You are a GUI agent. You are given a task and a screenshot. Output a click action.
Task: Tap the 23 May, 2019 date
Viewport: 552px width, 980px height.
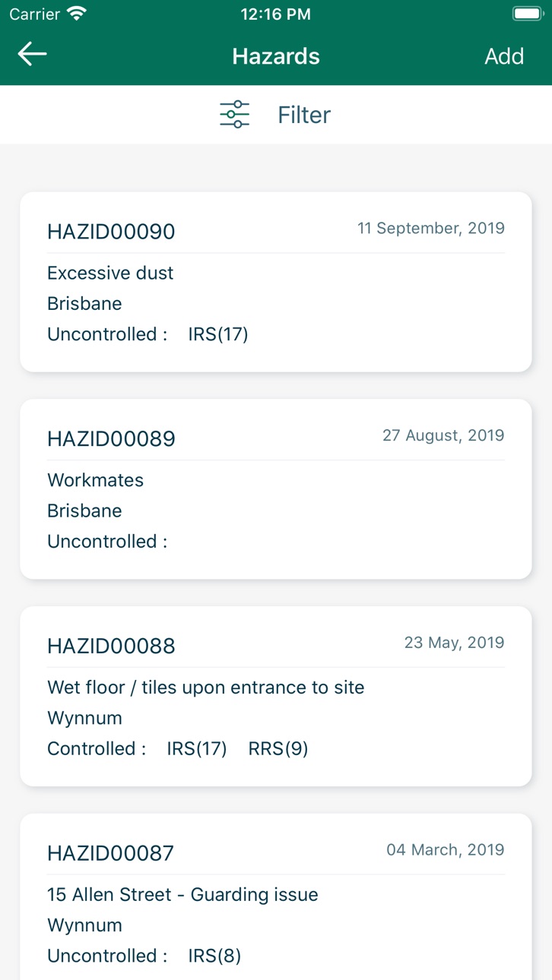[455, 643]
